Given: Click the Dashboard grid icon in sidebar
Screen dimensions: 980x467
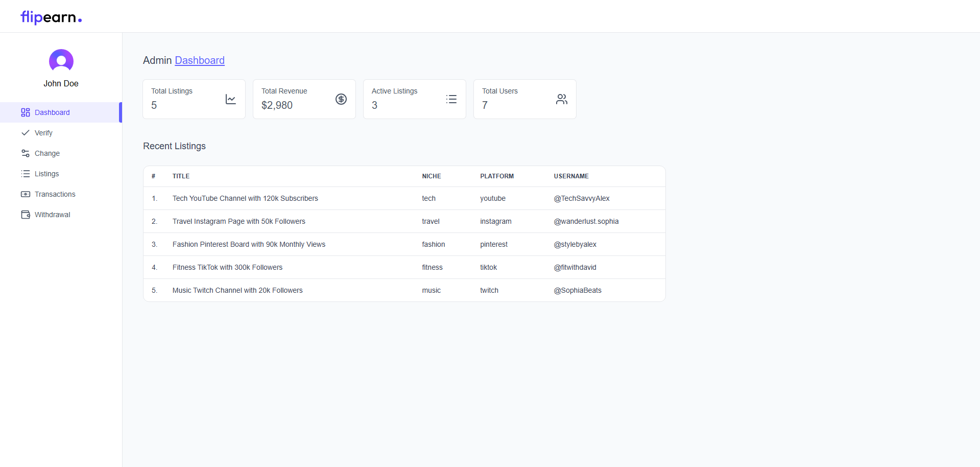Looking at the screenshot, I should (x=26, y=112).
